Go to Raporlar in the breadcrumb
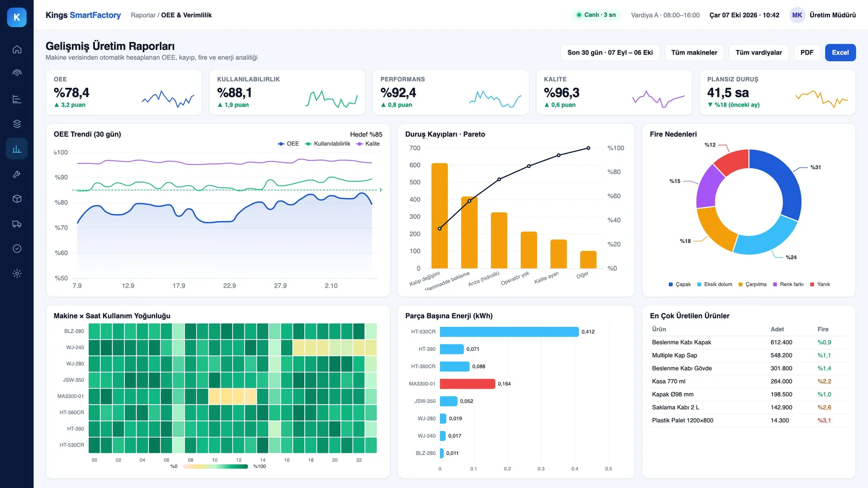 point(143,15)
